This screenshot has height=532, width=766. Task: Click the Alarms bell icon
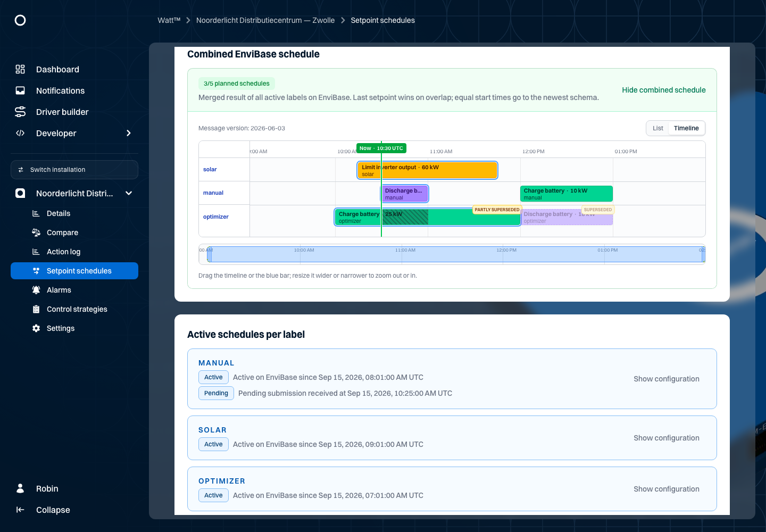(x=36, y=290)
